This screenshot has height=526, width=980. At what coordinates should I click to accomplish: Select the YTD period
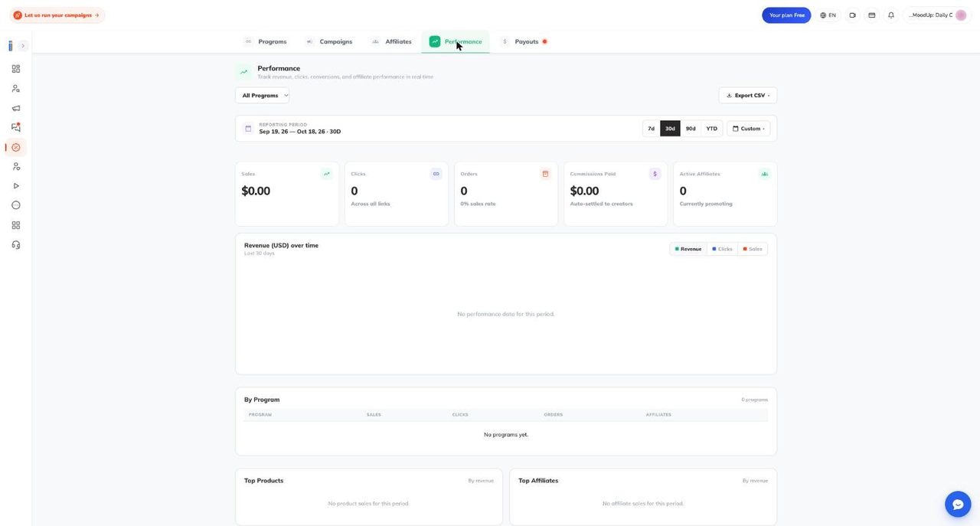point(712,129)
